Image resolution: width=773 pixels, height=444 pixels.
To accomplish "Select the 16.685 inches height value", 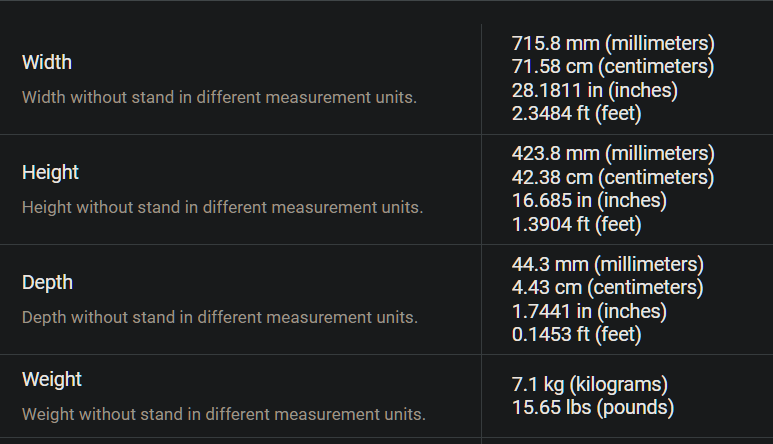I will click(x=589, y=201).
